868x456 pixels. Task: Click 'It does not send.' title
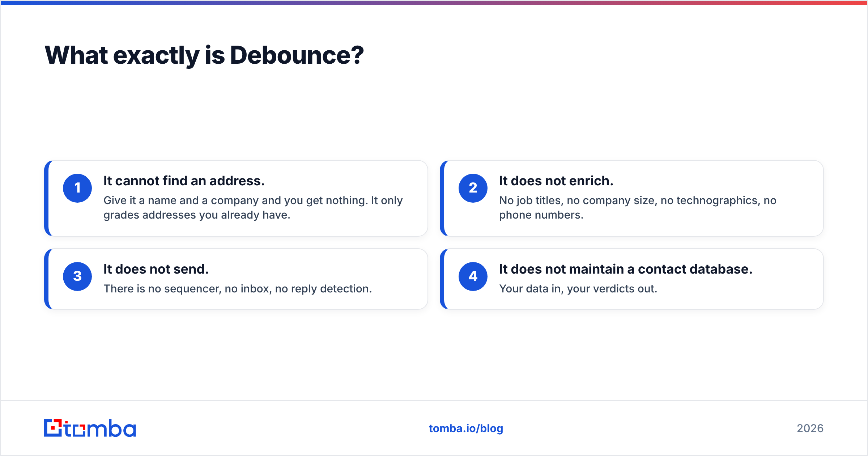tap(156, 269)
